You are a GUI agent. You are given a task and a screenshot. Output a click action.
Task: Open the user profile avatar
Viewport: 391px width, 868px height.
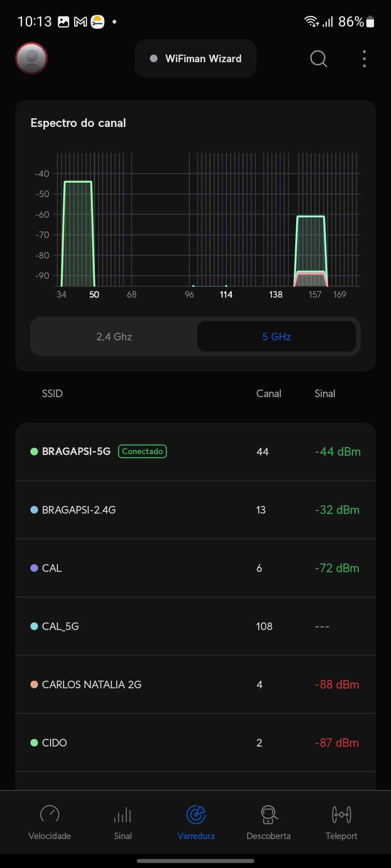click(x=31, y=58)
